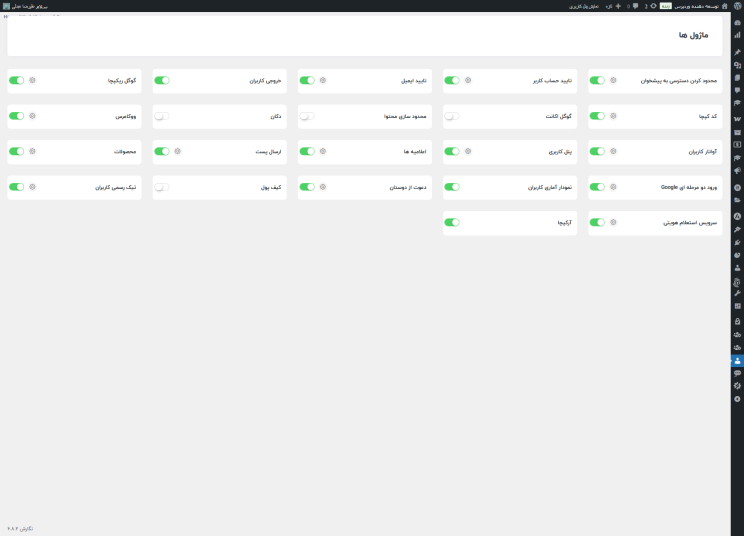Open settings gear for ارسال پست
This screenshot has height=536, width=744.
click(x=177, y=151)
